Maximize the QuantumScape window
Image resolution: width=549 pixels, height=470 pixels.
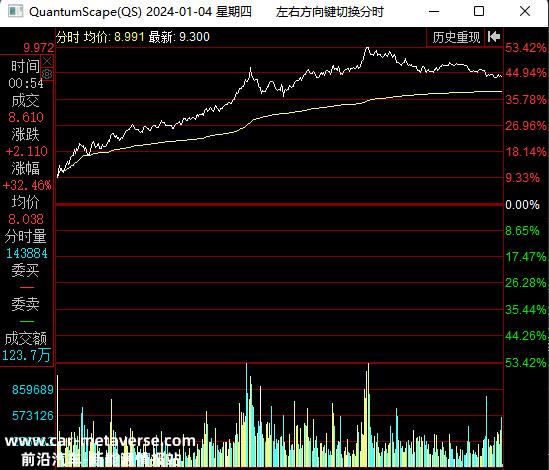coord(479,12)
